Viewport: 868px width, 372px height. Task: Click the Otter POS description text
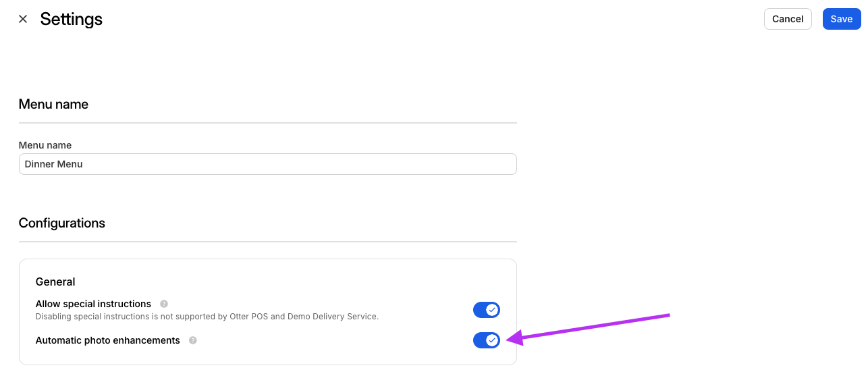207,316
